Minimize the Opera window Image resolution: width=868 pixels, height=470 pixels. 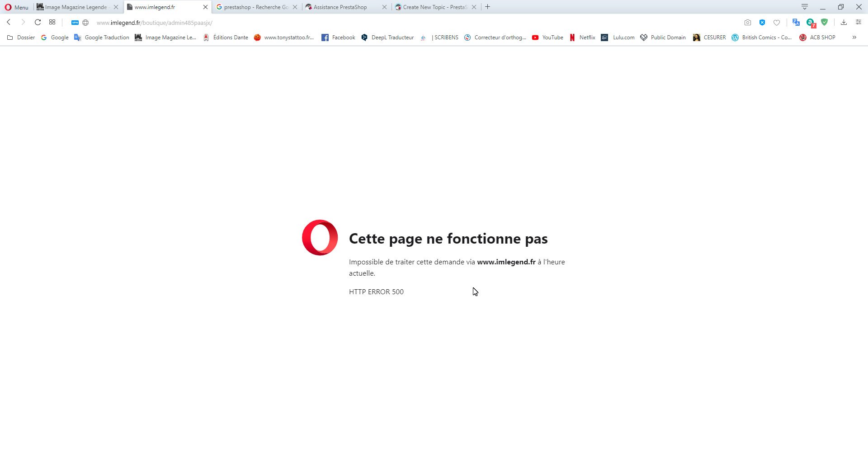click(x=823, y=7)
